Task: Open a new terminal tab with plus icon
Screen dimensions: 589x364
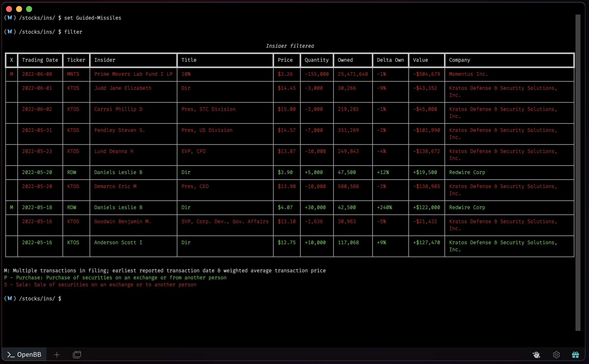Action: [57, 354]
